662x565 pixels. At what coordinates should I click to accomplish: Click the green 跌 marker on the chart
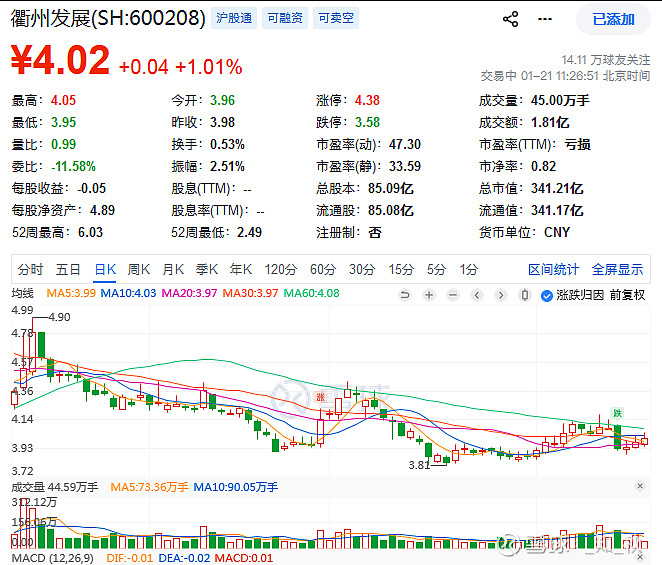coord(617,413)
